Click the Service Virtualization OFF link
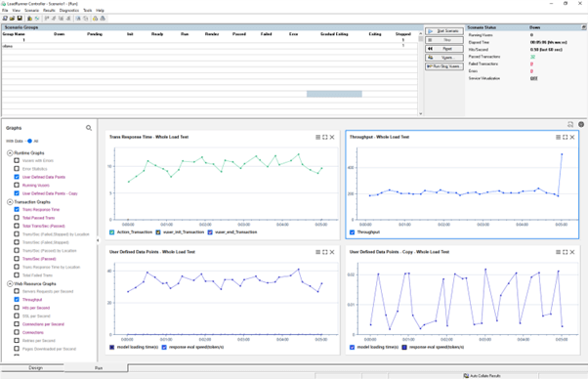588x379 pixels. (x=533, y=78)
